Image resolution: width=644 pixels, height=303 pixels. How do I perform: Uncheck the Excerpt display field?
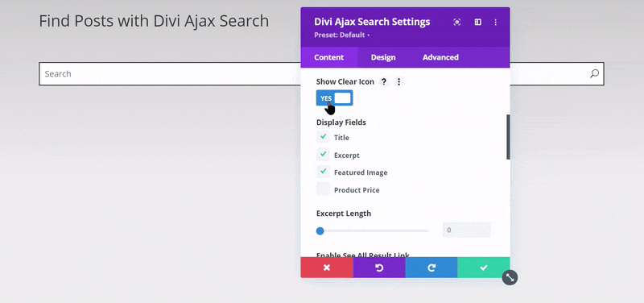click(324, 155)
